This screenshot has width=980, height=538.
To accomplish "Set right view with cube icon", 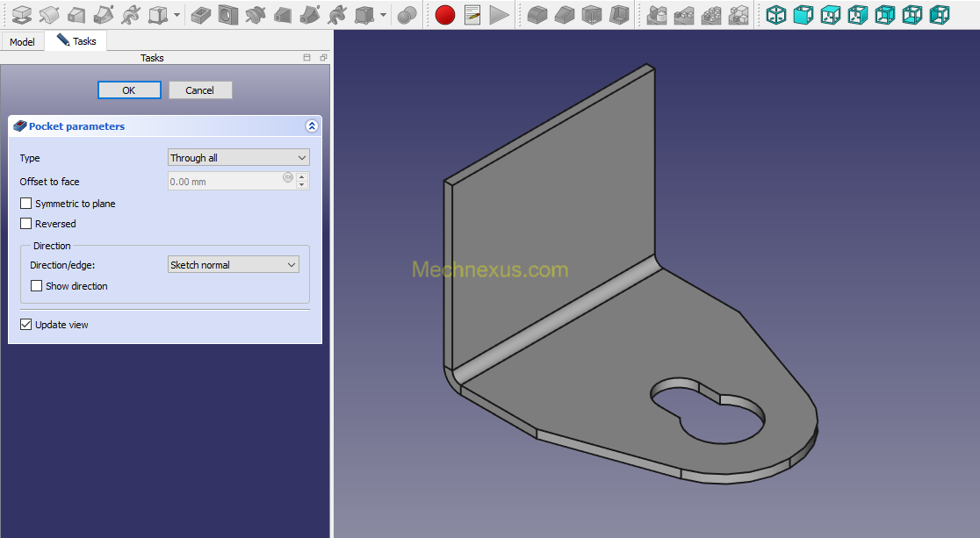I will pyautogui.click(x=858, y=14).
